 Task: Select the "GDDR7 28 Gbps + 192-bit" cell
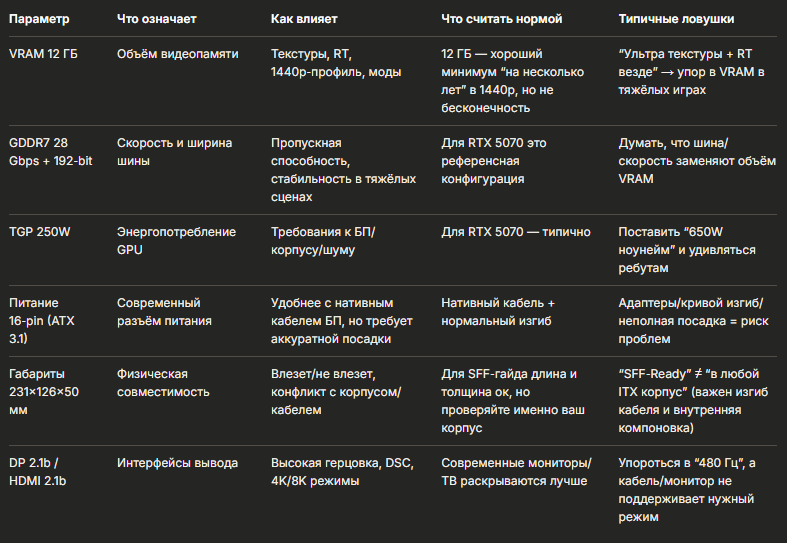51,152
